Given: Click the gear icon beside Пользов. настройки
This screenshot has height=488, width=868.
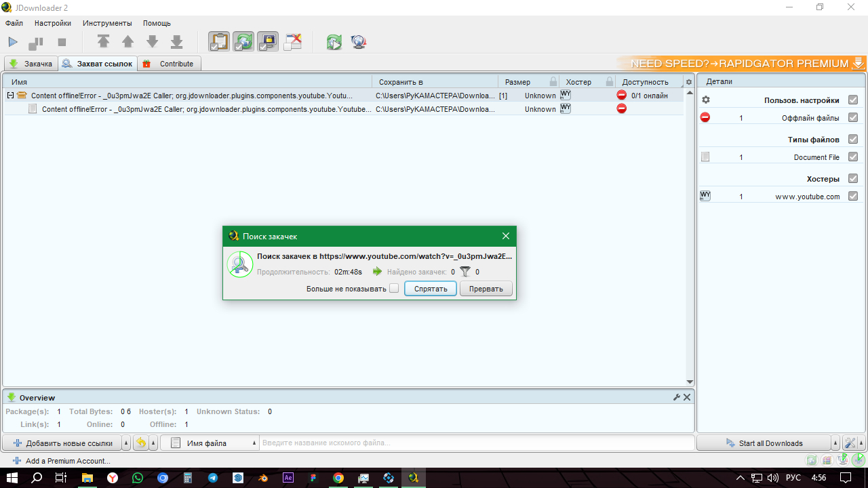Looking at the screenshot, I should (x=705, y=100).
